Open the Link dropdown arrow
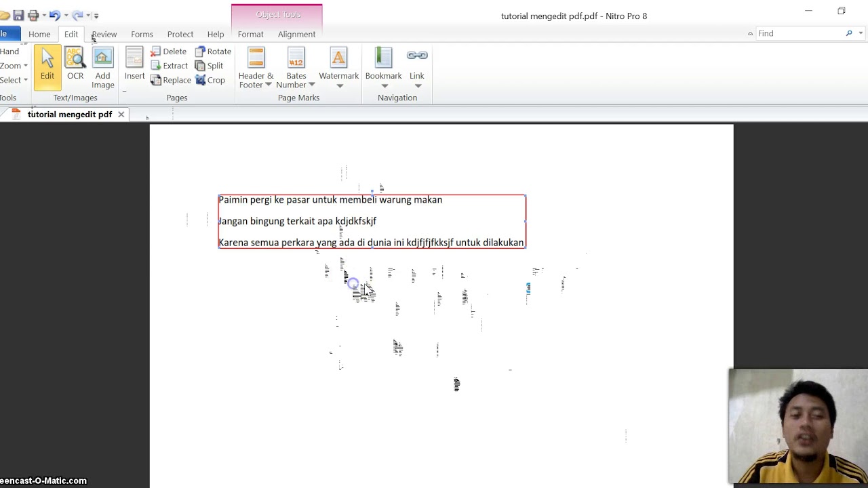The height and width of the screenshot is (488, 868). point(418,86)
